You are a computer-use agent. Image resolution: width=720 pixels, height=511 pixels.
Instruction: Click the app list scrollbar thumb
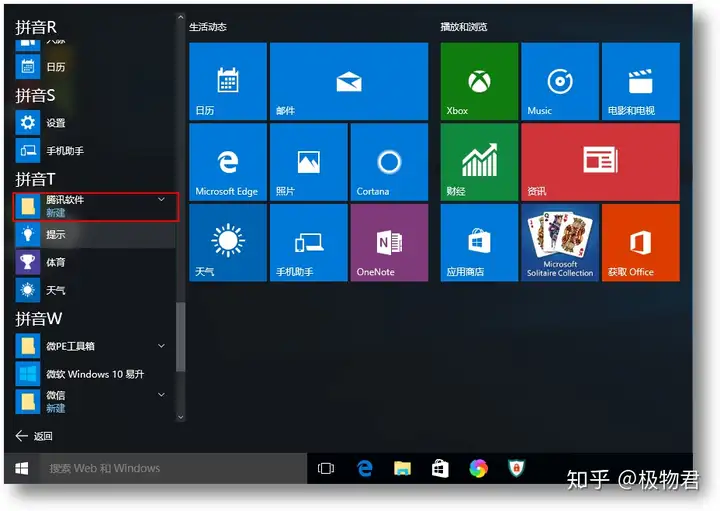(x=181, y=337)
